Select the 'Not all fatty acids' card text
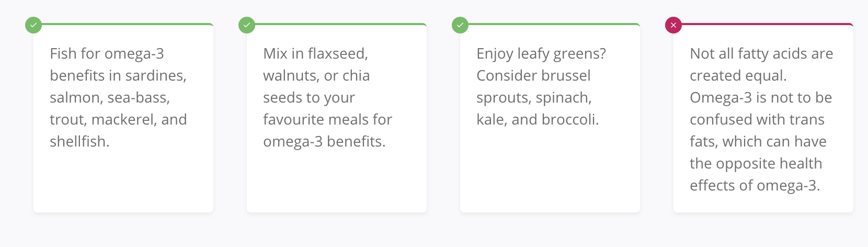The height and width of the screenshot is (247, 868). pyautogui.click(x=761, y=119)
